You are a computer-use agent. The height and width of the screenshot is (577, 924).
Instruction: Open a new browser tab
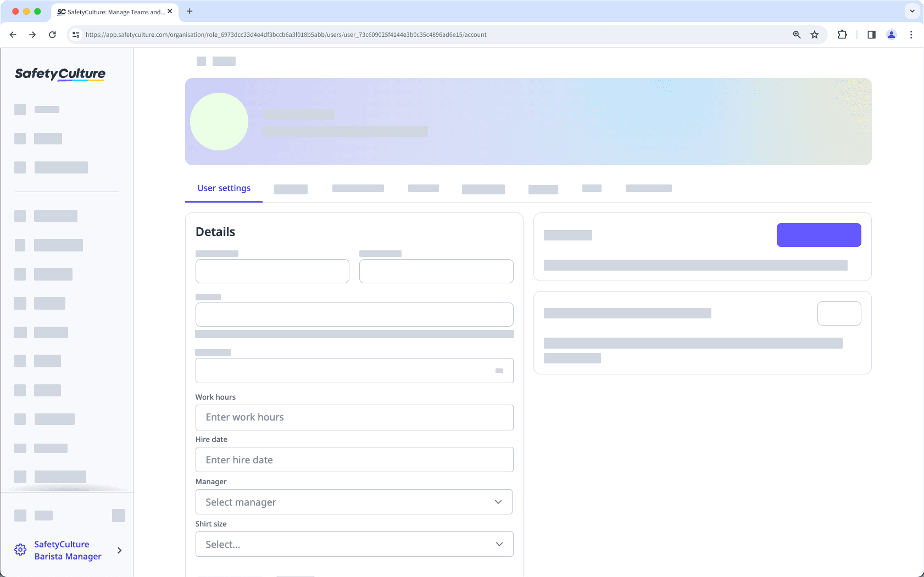tap(190, 11)
